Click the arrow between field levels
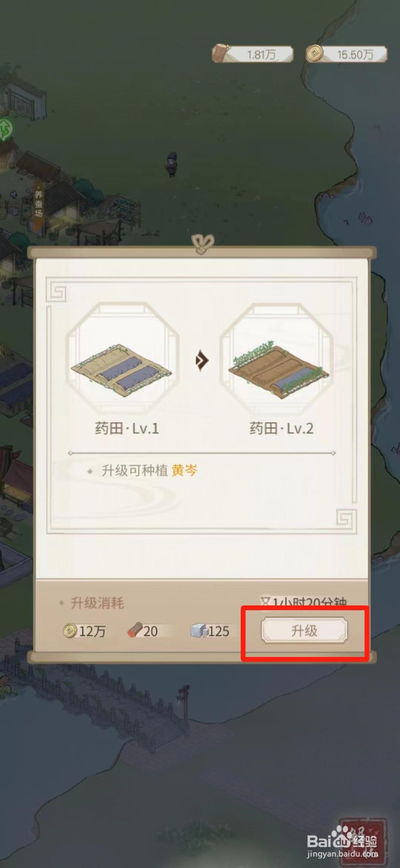The image size is (400, 868). (x=202, y=360)
